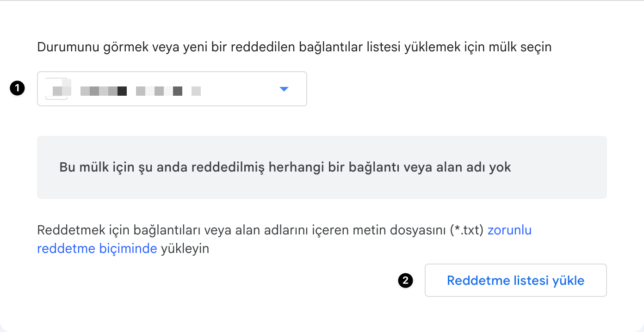Viewport: 644px width, 332px height.
Task: Expand the property list via the chevron
Action: (284, 89)
